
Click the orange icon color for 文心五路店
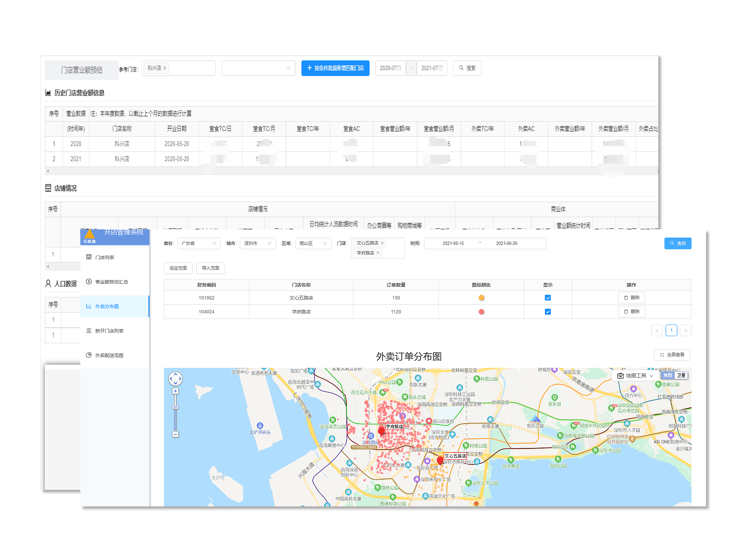pos(481,298)
